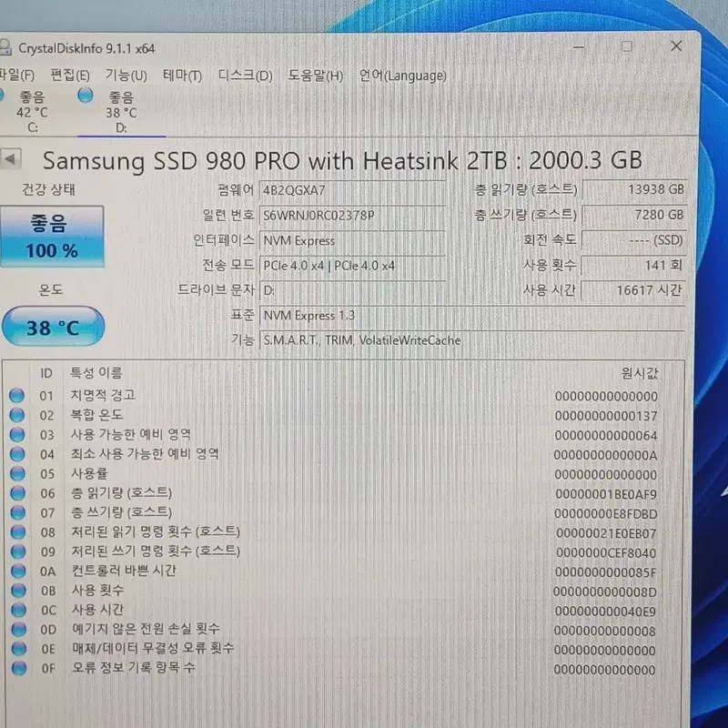728x728 pixels.
Task: Click the status circle of row 07
Action: point(17,512)
